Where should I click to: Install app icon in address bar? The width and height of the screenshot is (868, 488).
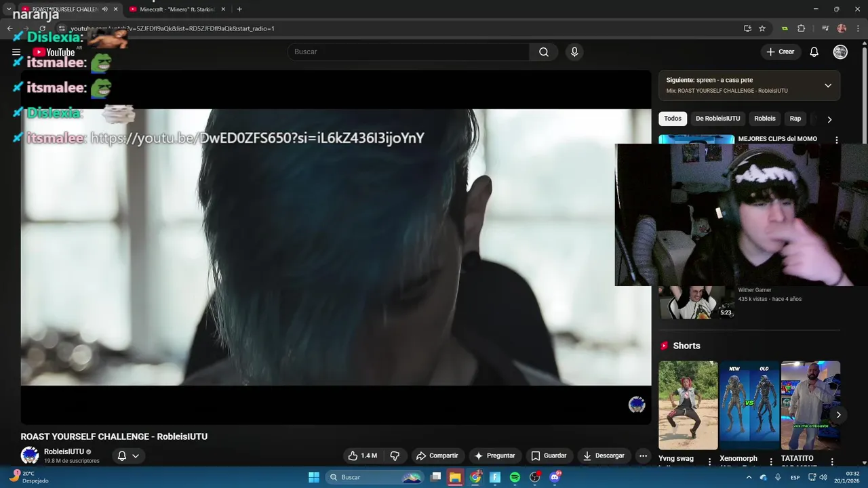(x=747, y=28)
